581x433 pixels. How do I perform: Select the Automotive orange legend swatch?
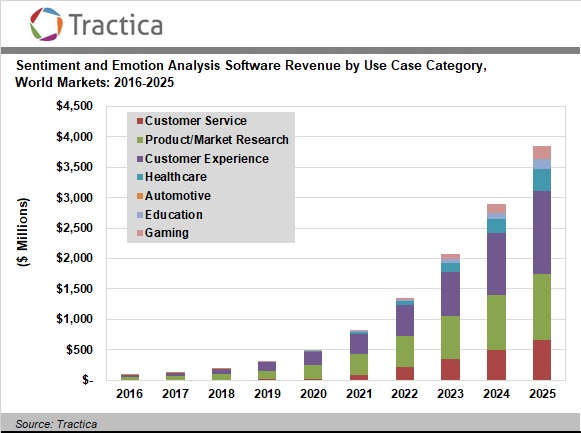pyautogui.click(x=140, y=196)
